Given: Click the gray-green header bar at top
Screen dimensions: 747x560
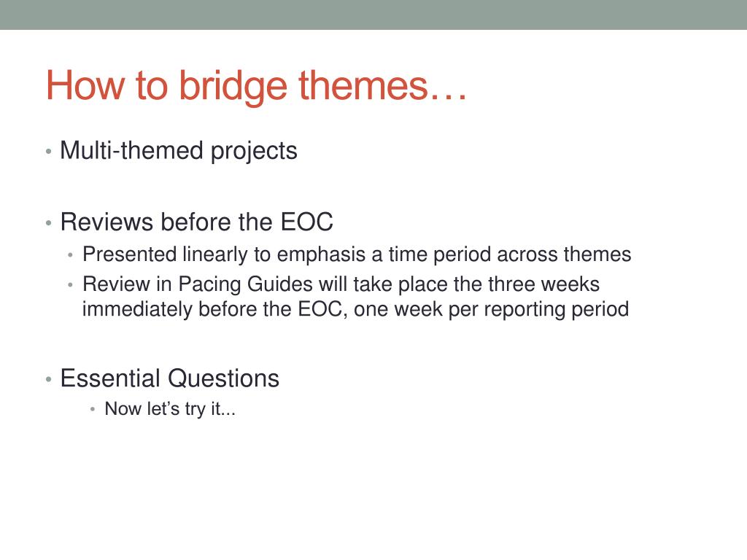Looking at the screenshot, I should coord(373,15).
